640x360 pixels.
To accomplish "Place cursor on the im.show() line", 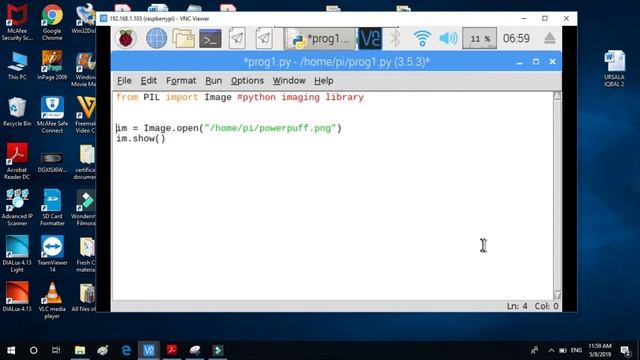I will click(x=141, y=139).
